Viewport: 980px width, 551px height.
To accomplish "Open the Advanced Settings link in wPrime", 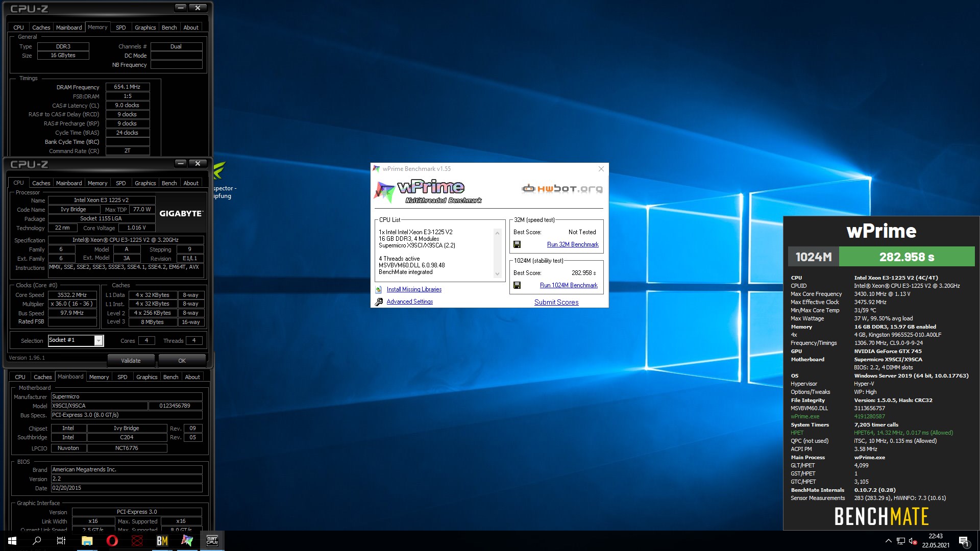I will (410, 302).
